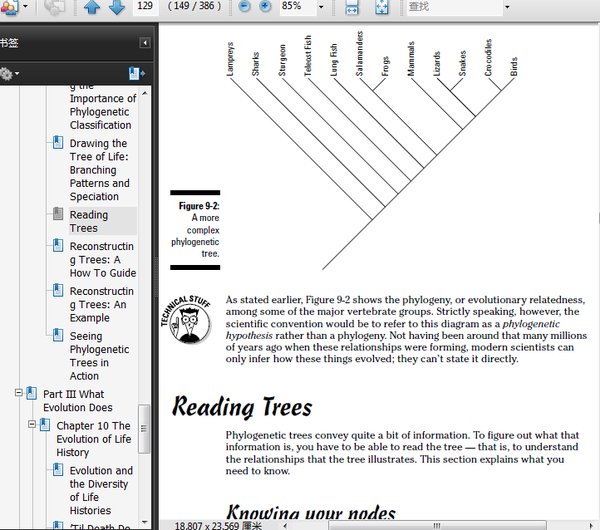Click the zoom out minus icon
600x530 pixels.
(x=244, y=6)
